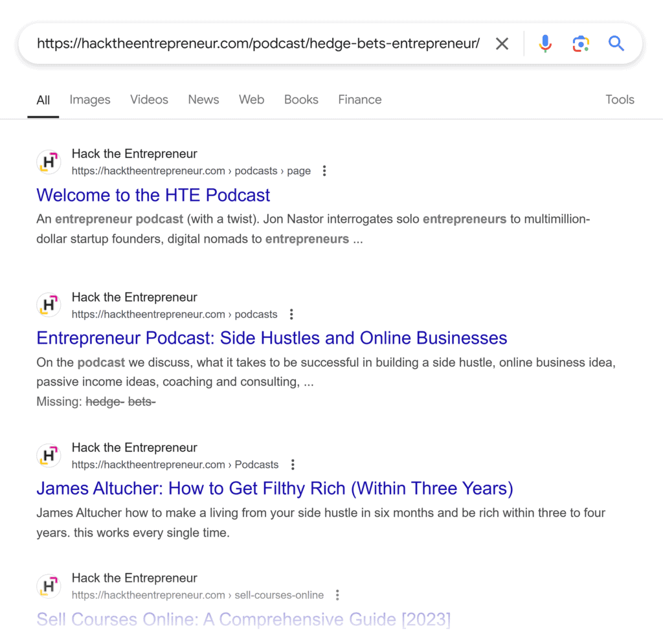Image resolution: width=663 pixels, height=644 pixels.
Task: Click the Hack the Entrepreneur favicon on first result
Action: tap(49, 162)
